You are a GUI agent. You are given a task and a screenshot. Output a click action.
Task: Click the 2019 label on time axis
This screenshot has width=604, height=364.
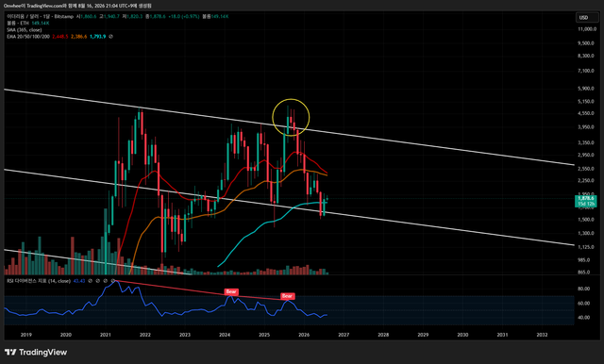pos(26,335)
